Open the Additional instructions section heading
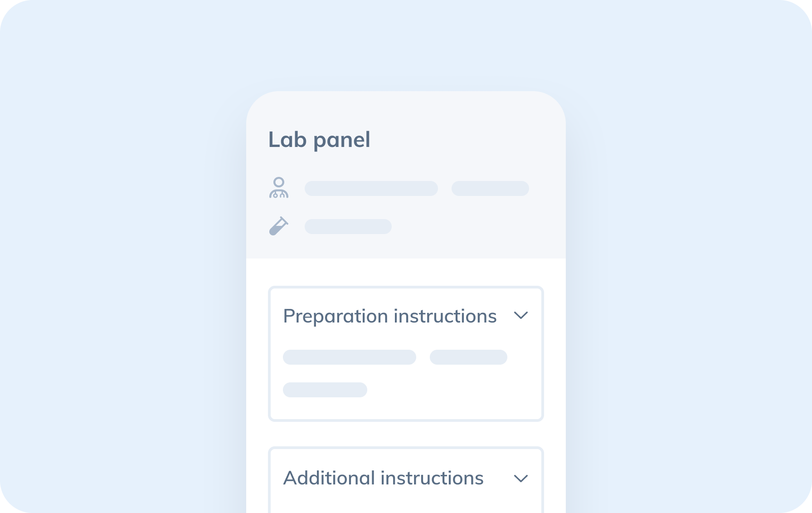The height and width of the screenshot is (513, 812). (384, 478)
